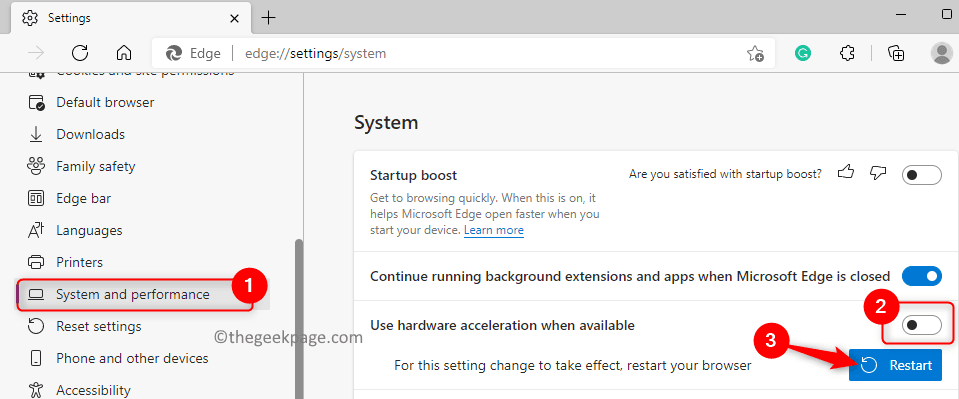This screenshot has width=959, height=399.
Task: Click the Edge logo in address bar
Action: click(174, 53)
